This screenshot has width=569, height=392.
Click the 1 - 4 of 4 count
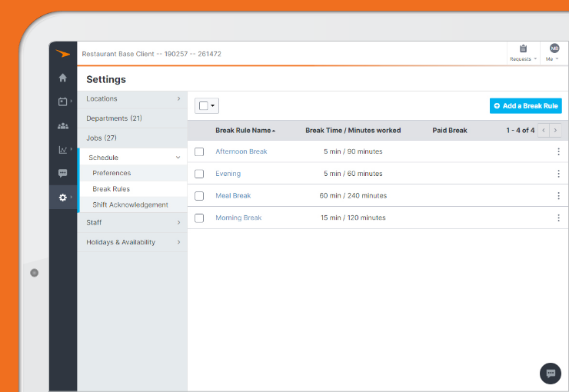(520, 131)
